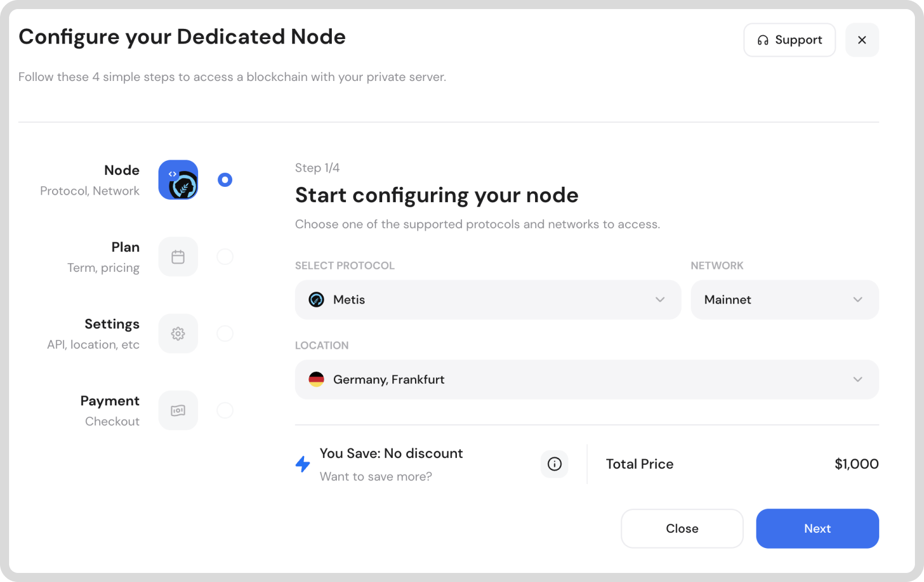Click the Germany flag swatch
The height and width of the screenshot is (582, 924).
click(x=316, y=379)
